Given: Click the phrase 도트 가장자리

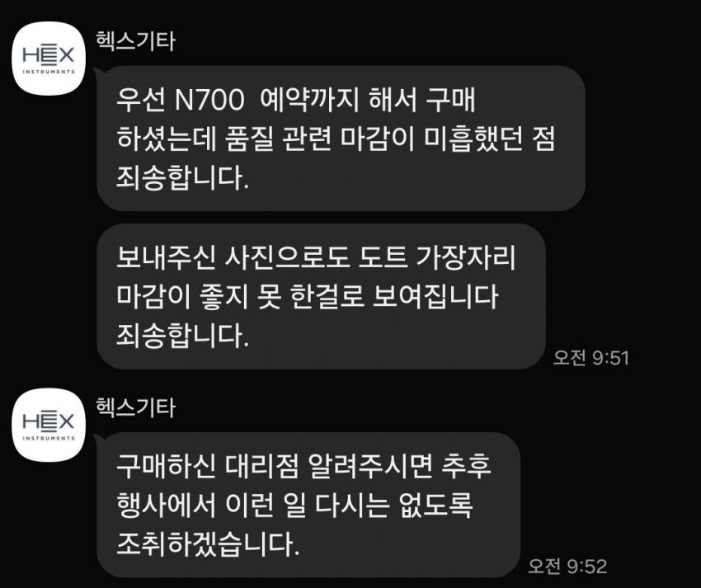Looking at the screenshot, I should pyautogui.click(x=438, y=257).
